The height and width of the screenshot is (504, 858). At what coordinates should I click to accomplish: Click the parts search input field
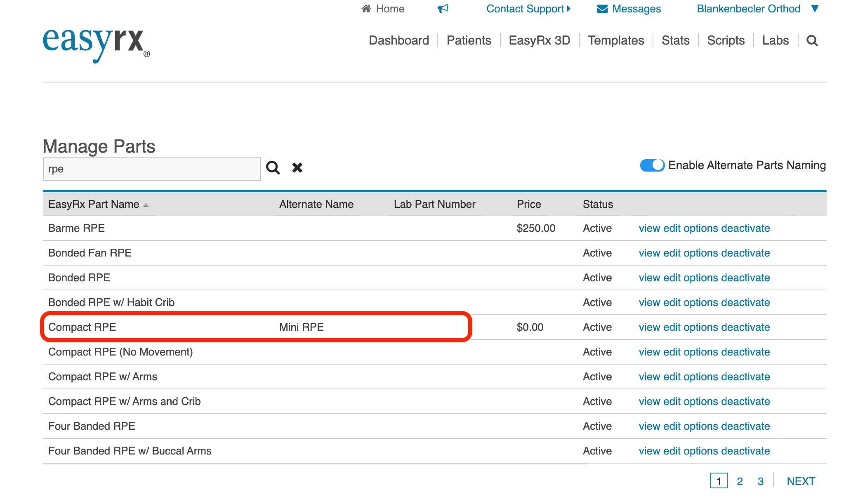(151, 169)
